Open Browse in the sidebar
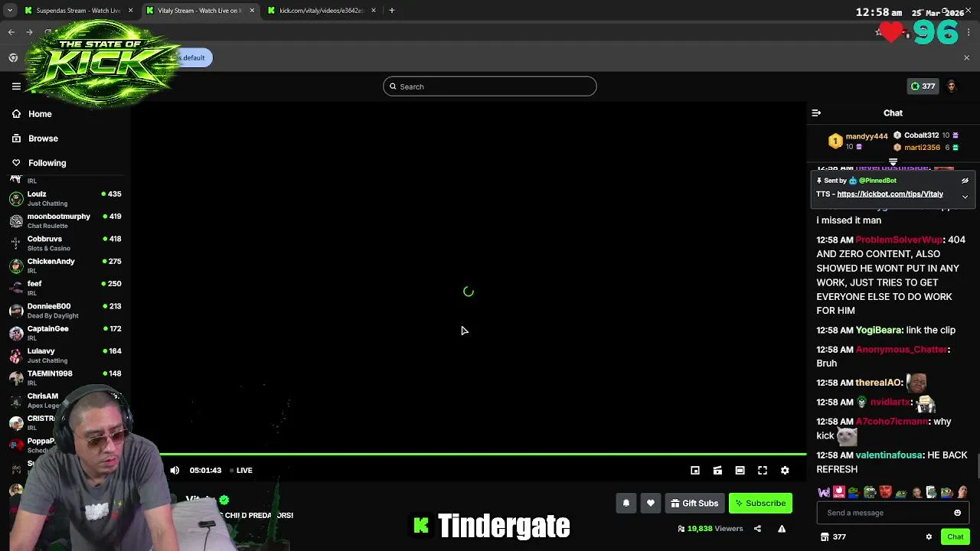Screen dimensions: 980x551 click(35, 139)
